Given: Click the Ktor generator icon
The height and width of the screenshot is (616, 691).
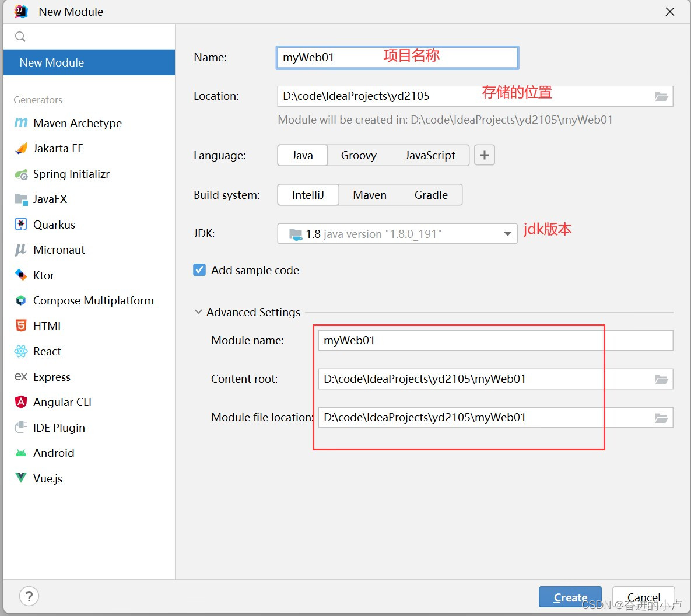Looking at the screenshot, I should [21, 275].
